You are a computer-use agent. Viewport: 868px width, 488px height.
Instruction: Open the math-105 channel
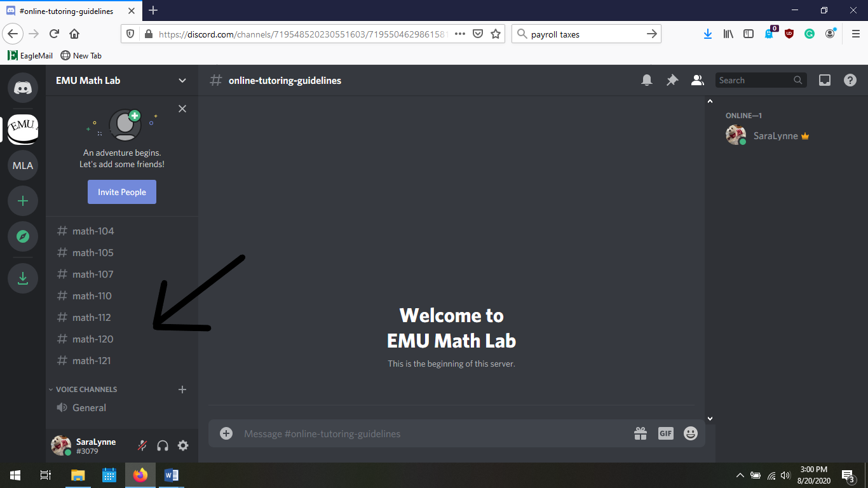pyautogui.click(x=122, y=253)
